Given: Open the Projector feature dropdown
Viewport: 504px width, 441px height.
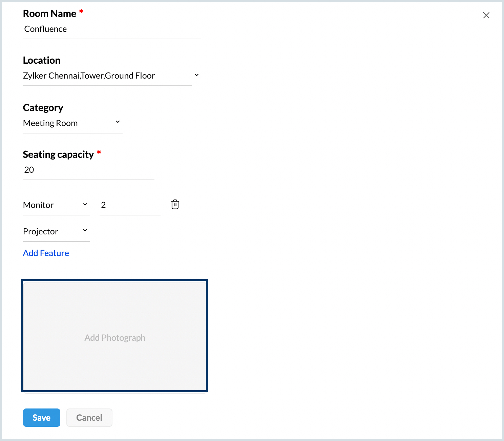Looking at the screenshot, I should [56, 231].
